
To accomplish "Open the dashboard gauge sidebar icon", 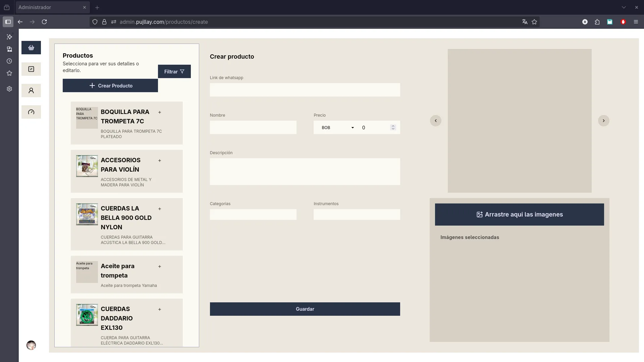I will [x=31, y=112].
